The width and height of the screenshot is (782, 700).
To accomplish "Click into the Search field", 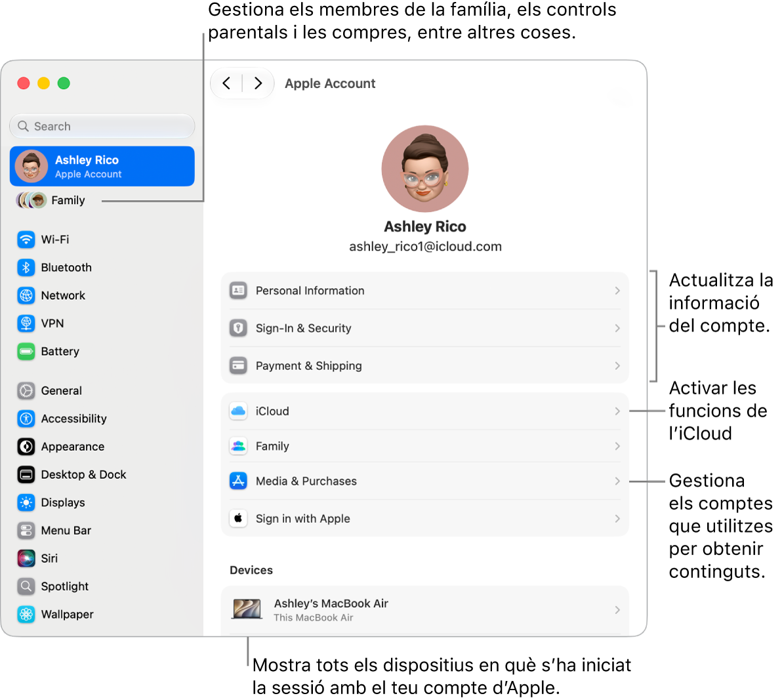I will [x=102, y=126].
